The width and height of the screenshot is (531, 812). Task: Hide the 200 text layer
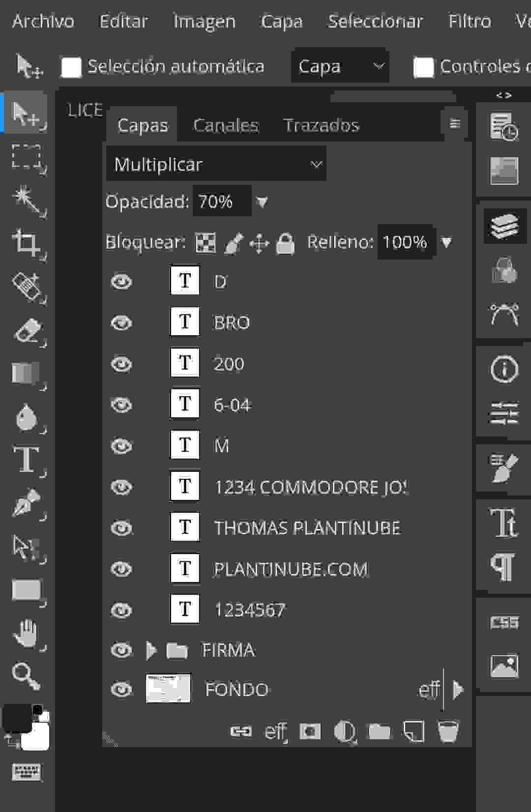click(121, 364)
